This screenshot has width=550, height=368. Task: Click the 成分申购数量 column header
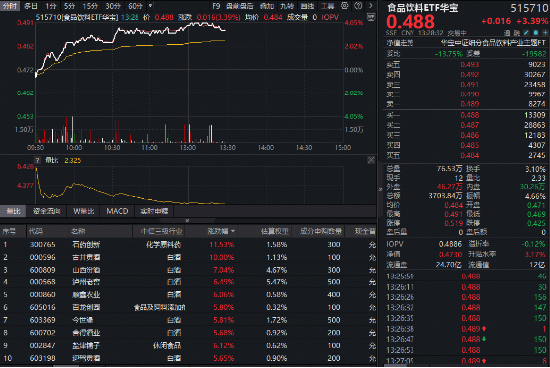tap(321, 231)
